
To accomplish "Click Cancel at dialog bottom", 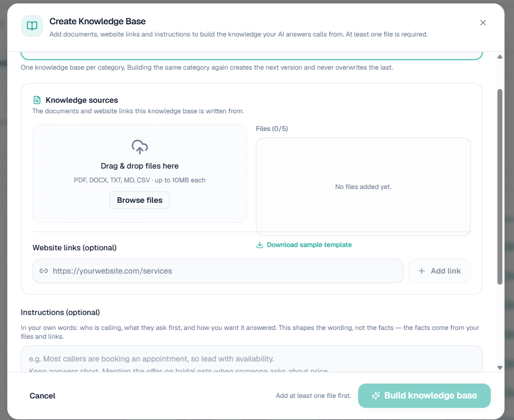I will 43,396.
